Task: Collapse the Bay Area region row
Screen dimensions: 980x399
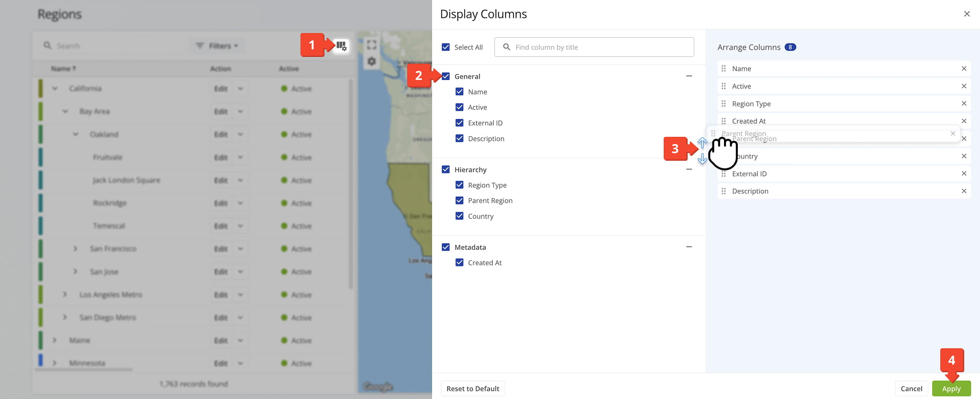Action: (65, 111)
